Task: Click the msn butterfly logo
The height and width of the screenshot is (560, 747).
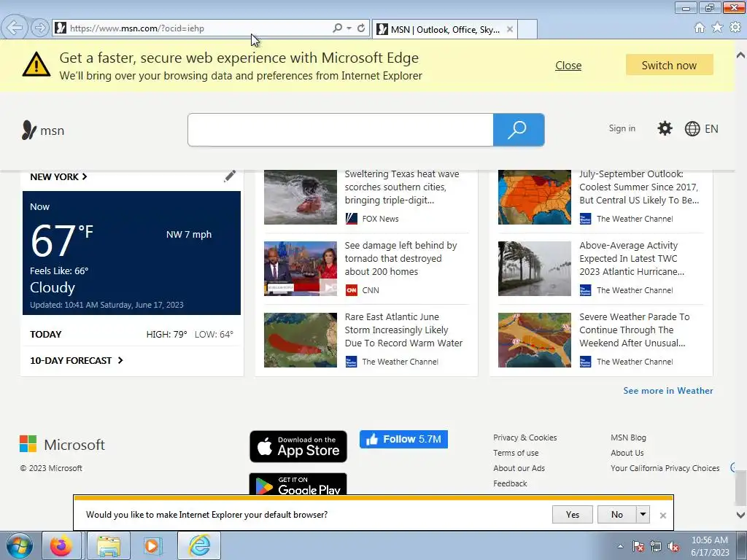Action: (x=29, y=130)
